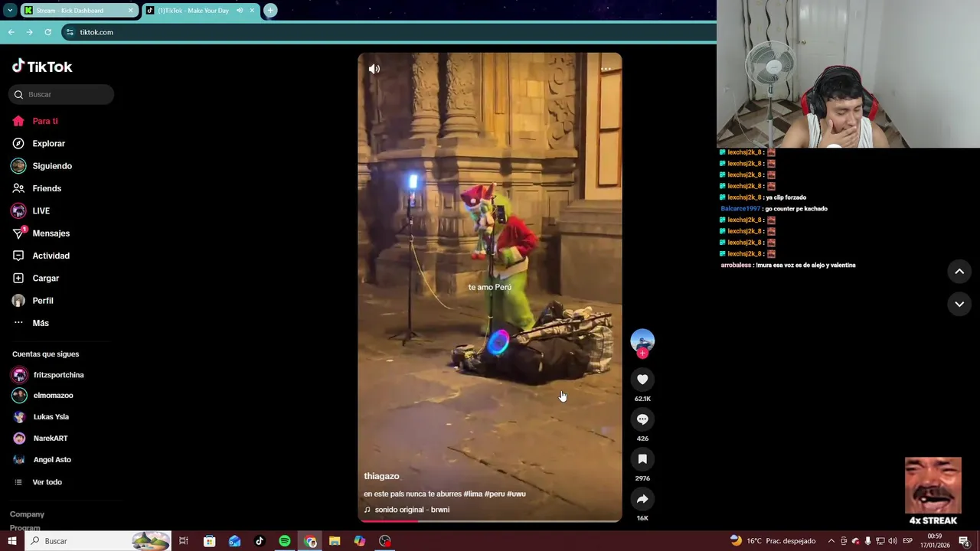Follow creator with red plus button
Viewport: 980px width, 551px height.
(x=642, y=354)
